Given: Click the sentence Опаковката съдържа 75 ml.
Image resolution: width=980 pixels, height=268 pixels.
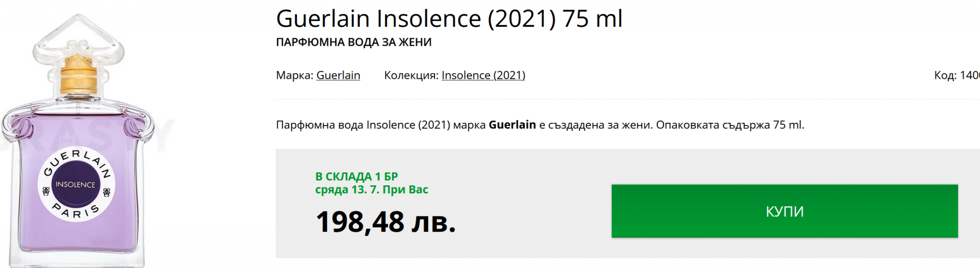Looking at the screenshot, I should coord(730,125).
